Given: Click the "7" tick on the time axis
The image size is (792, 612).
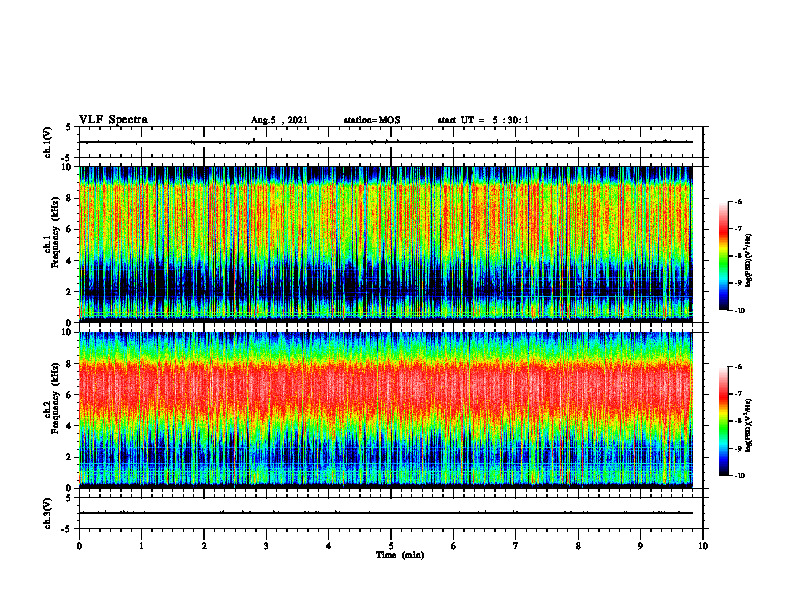Looking at the screenshot, I should pos(516,546).
